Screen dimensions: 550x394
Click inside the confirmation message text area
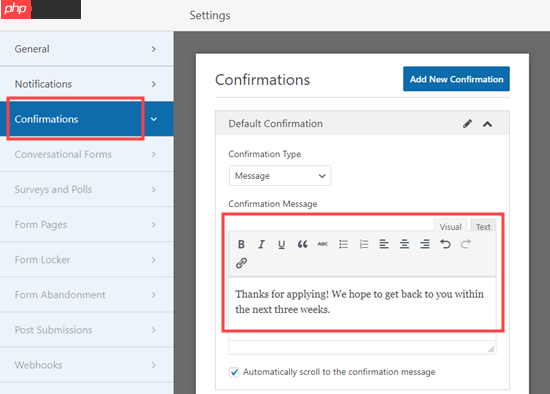[362, 309]
